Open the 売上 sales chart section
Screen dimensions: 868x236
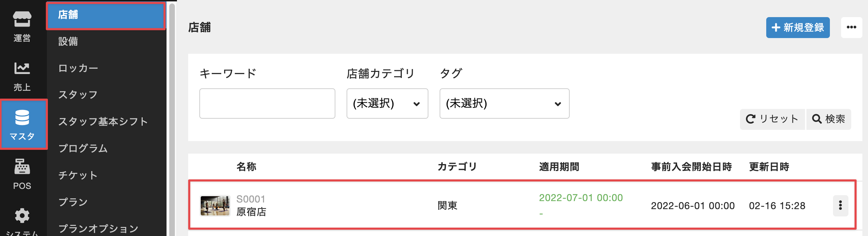pos(22,75)
